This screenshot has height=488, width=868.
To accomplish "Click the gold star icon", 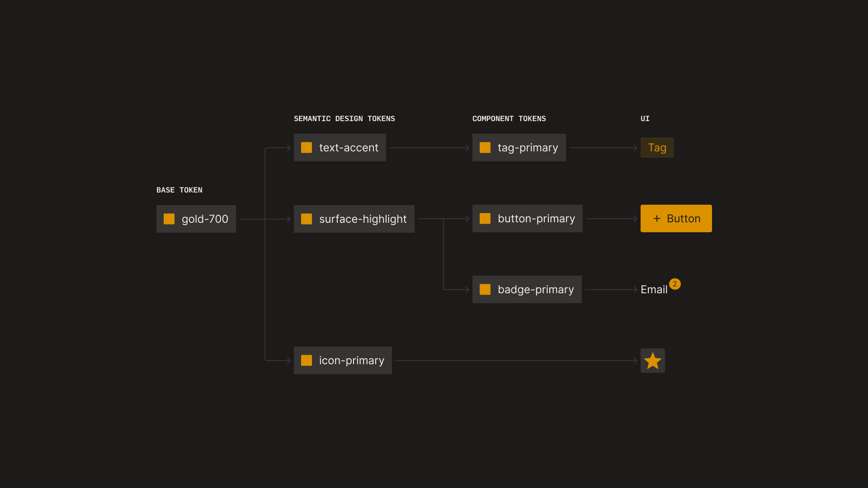I will (x=652, y=361).
